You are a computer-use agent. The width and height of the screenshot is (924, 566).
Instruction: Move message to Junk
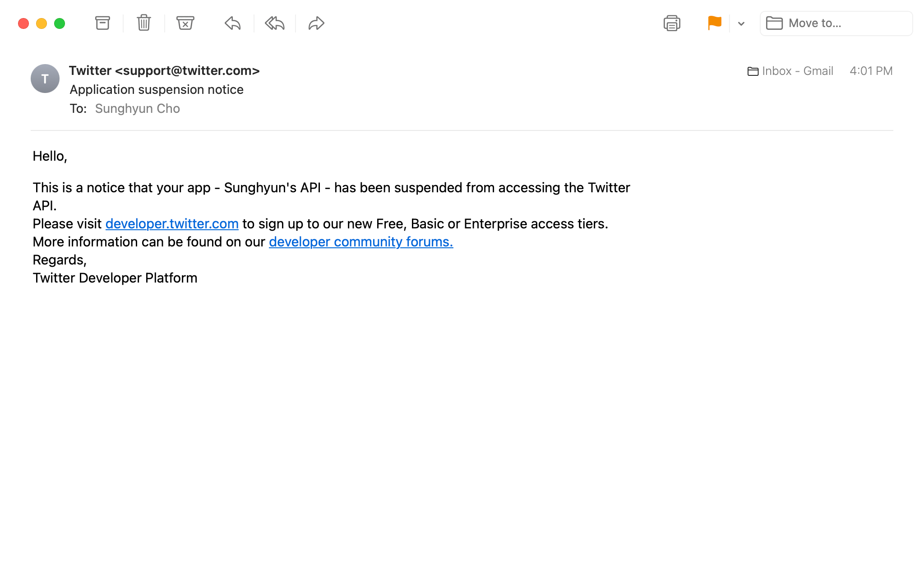185,23
